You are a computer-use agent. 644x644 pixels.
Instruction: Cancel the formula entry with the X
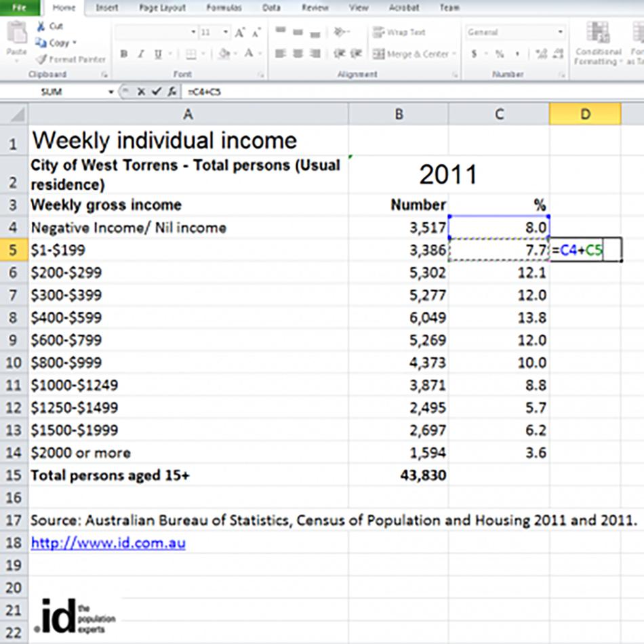click(141, 92)
